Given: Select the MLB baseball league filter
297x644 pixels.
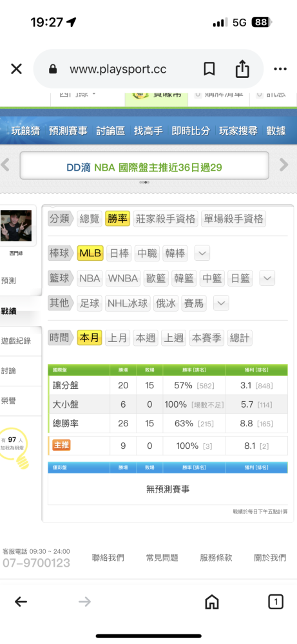Looking at the screenshot, I should [90, 253].
